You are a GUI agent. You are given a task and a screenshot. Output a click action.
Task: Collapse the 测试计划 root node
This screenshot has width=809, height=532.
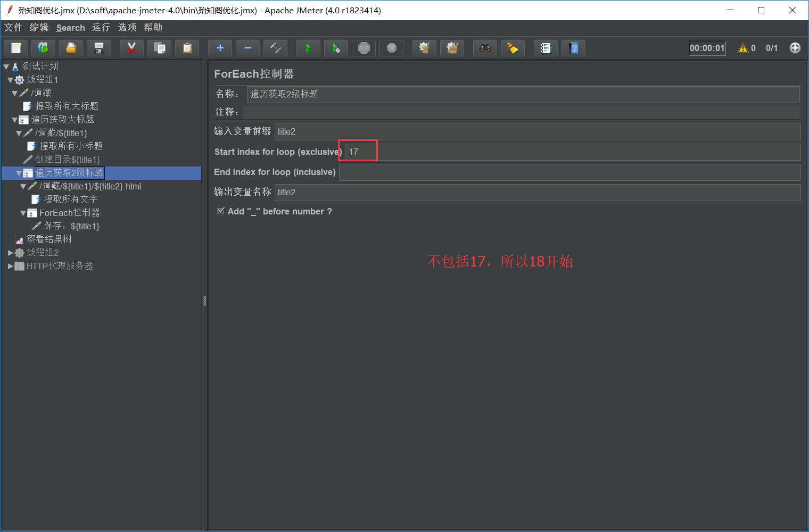pyautogui.click(x=6, y=66)
